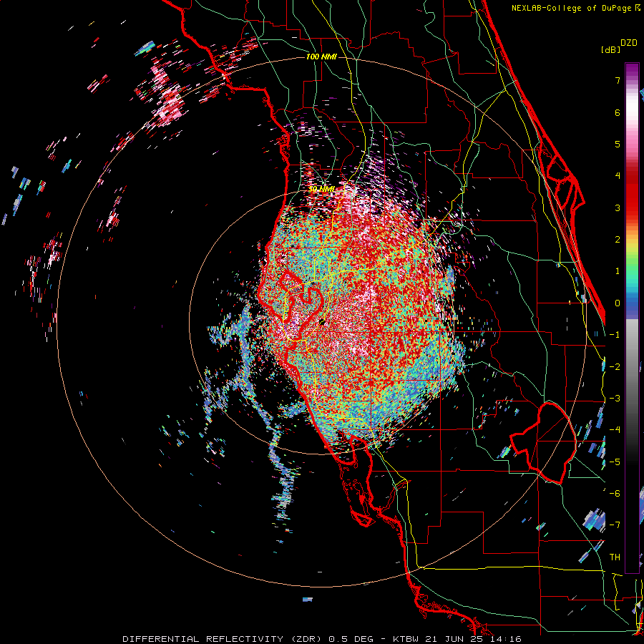Click the 50 NMI range ring label

[321, 190]
